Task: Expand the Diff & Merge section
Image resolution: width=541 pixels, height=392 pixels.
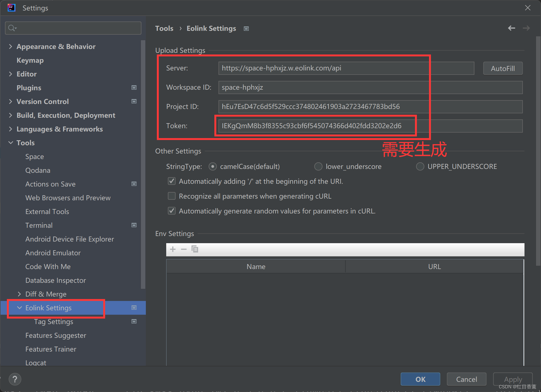Action: pyautogui.click(x=19, y=294)
